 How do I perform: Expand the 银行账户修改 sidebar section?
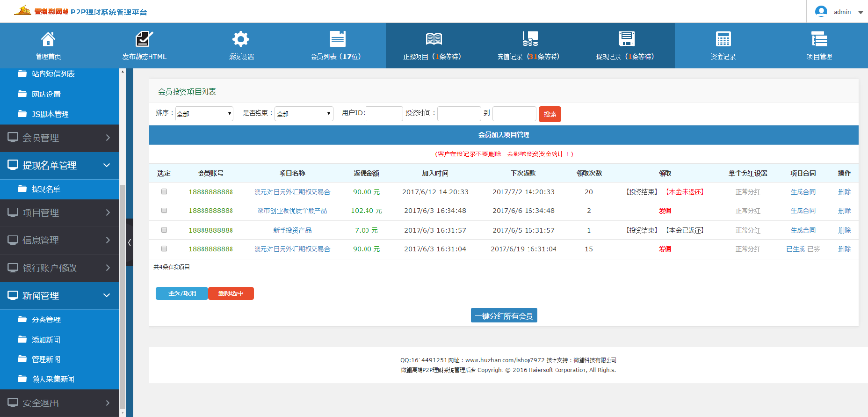coord(59,268)
